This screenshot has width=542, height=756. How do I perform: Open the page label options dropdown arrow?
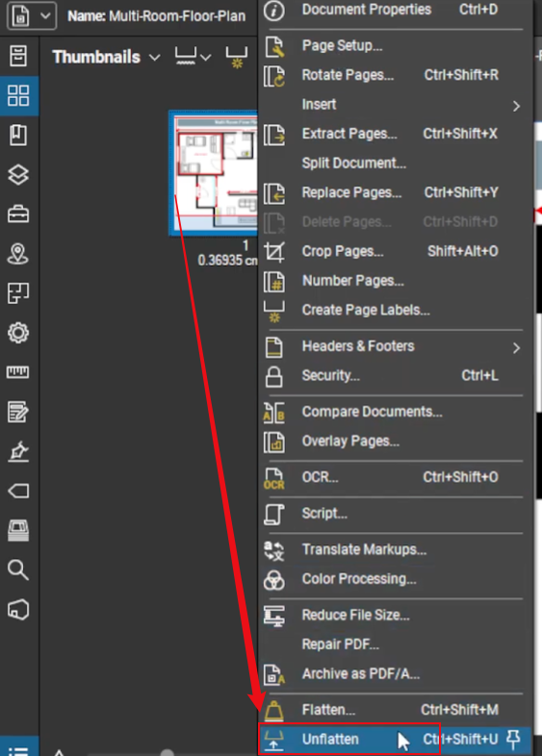tap(206, 58)
